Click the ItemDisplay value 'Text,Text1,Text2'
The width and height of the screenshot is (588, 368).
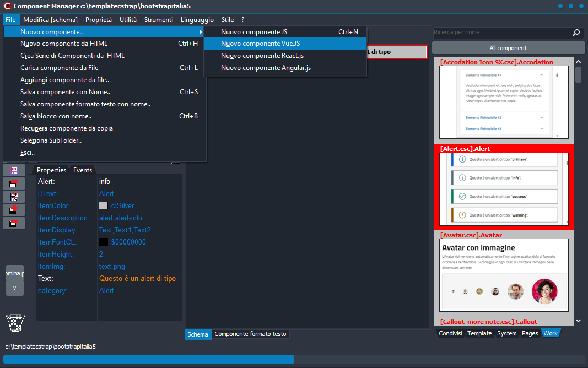point(125,230)
